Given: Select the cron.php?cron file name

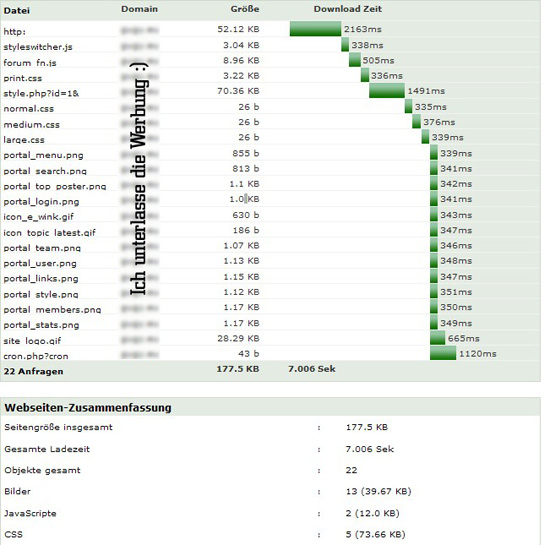Looking at the screenshot, I should coord(36,356).
